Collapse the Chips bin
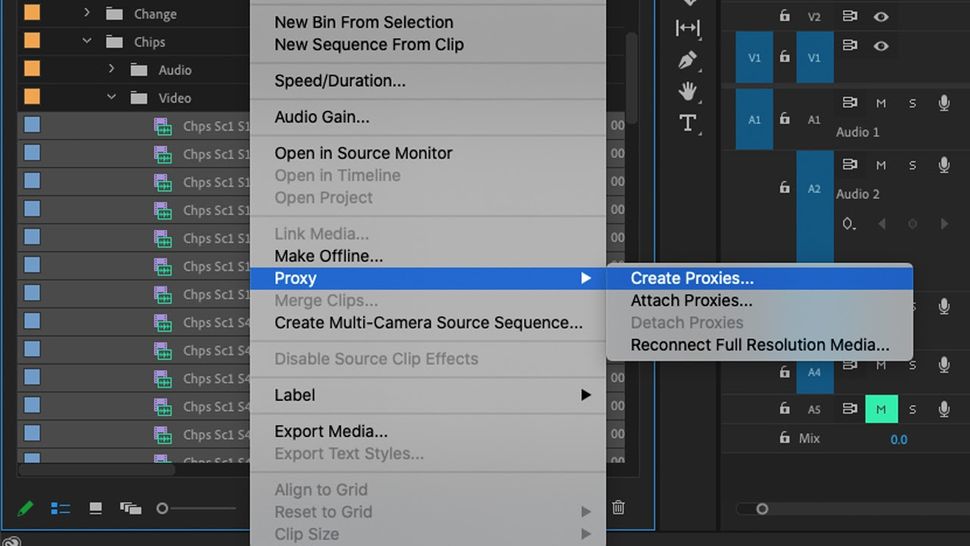Image resolution: width=970 pixels, height=546 pixels. (87, 41)
